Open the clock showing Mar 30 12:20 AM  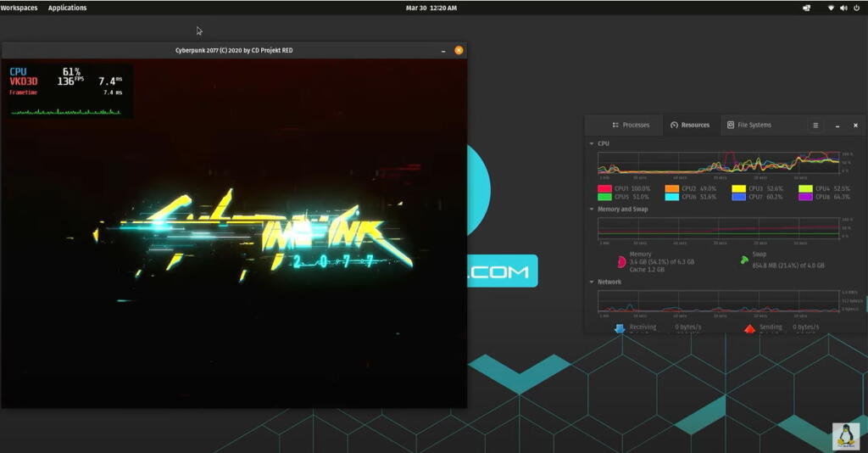pyautogui.click(x=431, y=8)
